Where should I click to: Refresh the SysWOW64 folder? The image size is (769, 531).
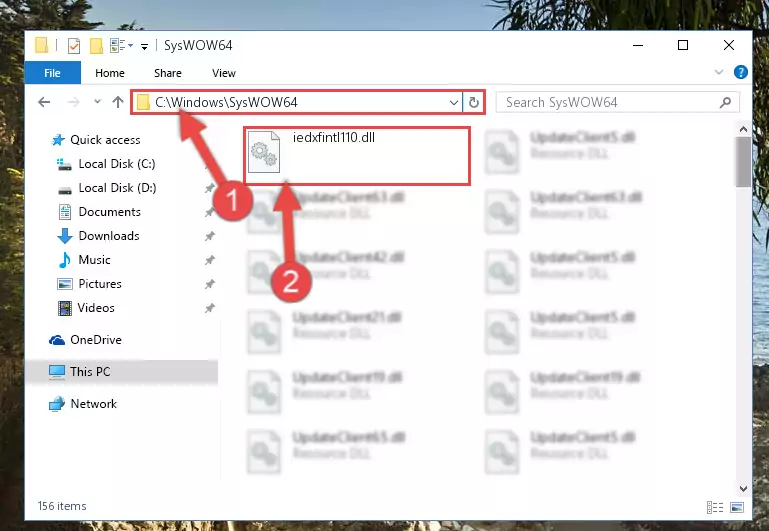pos(473,102)
